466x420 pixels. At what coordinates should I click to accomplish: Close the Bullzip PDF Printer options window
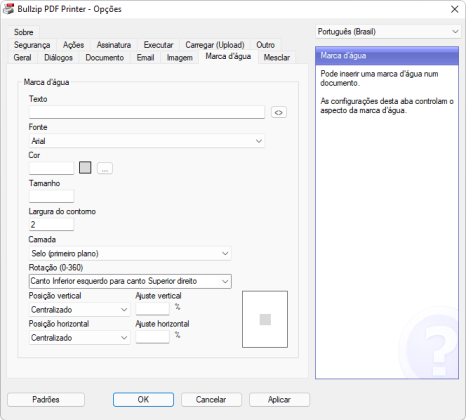(x=454, y=9)
